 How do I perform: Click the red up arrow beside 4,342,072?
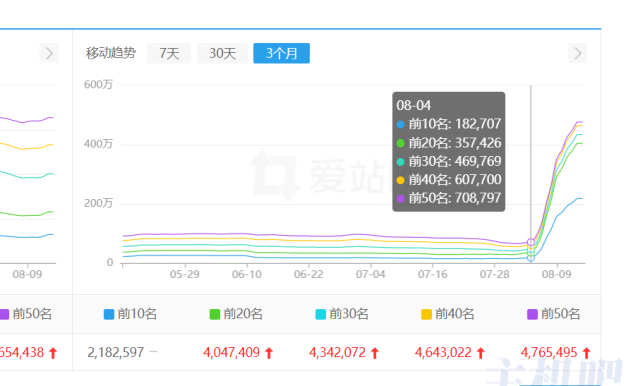pyautogui.click(x=374, y=353)
